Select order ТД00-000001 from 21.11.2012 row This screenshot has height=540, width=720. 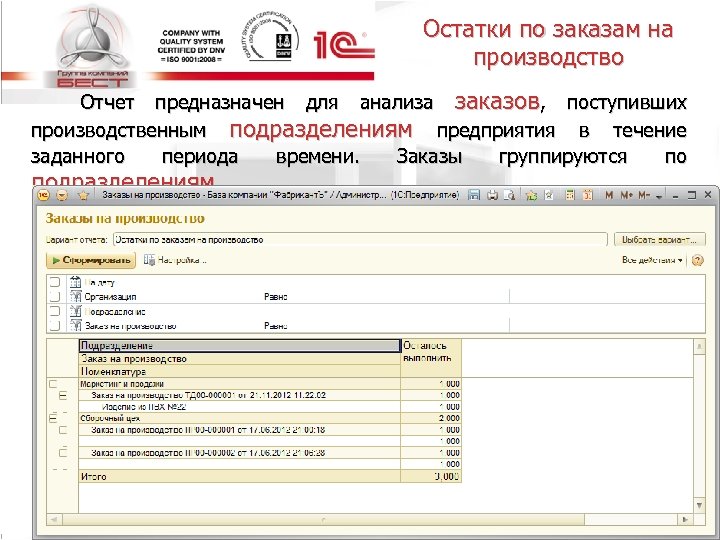[x=240, y=395]
